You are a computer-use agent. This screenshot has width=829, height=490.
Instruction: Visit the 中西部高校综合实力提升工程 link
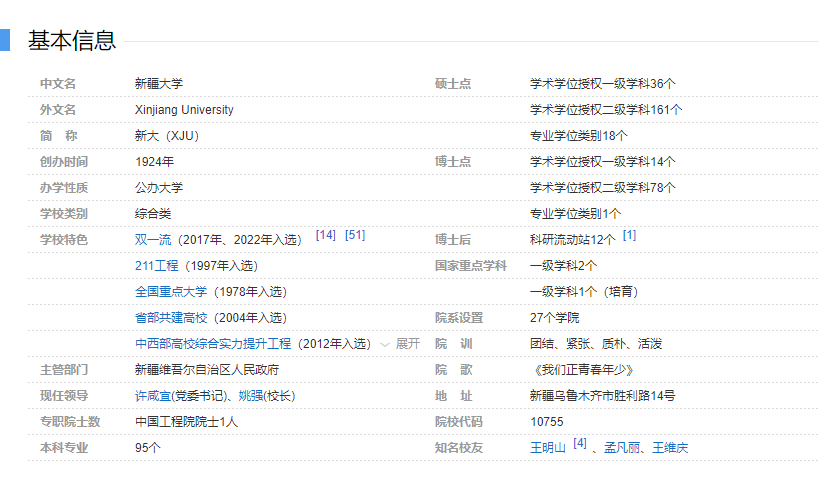[213, 344]
